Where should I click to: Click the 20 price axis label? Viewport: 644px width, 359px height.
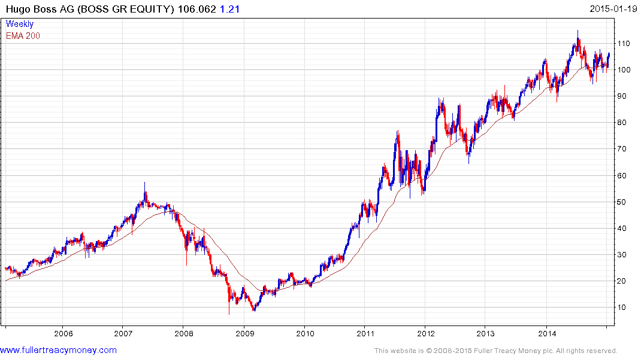point(622,281)
